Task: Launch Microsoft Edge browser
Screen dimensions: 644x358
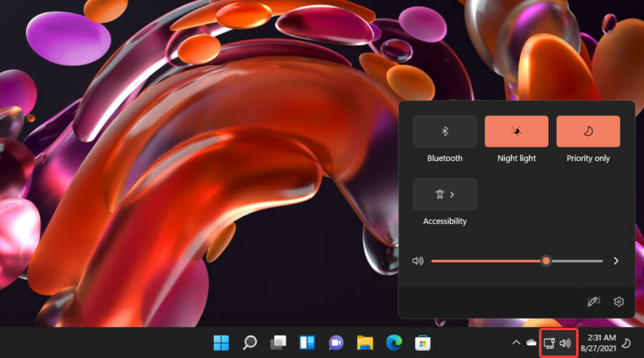Action: coord(394,343)
